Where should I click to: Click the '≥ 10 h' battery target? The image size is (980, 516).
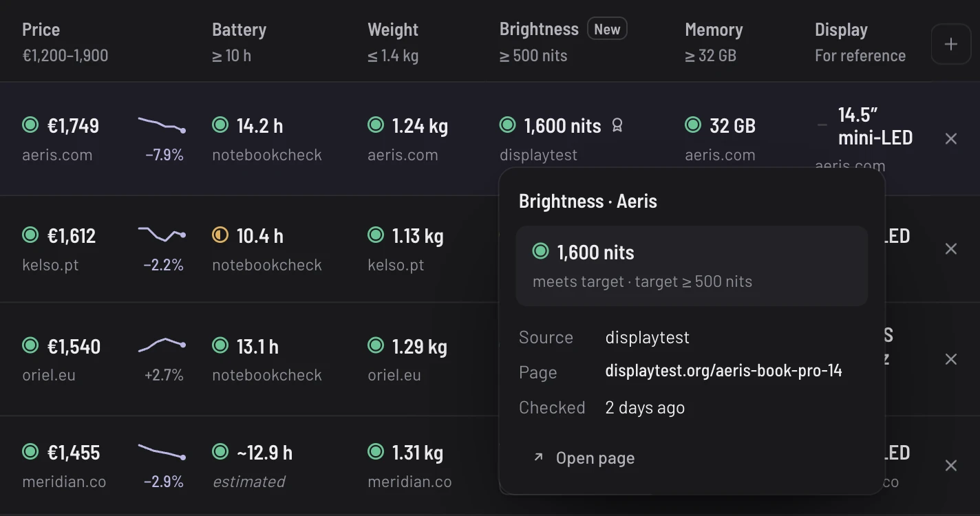pyautogui.click(x=232, y=56)
